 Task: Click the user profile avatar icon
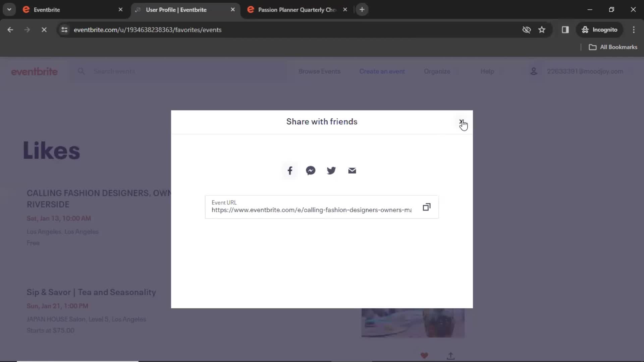click(x=534, y=71)
